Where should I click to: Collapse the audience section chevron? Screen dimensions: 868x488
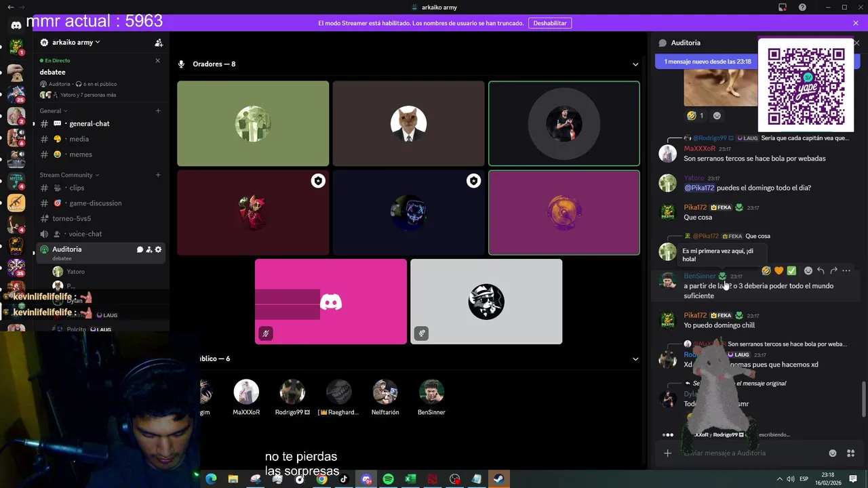(x=635, y=359)
